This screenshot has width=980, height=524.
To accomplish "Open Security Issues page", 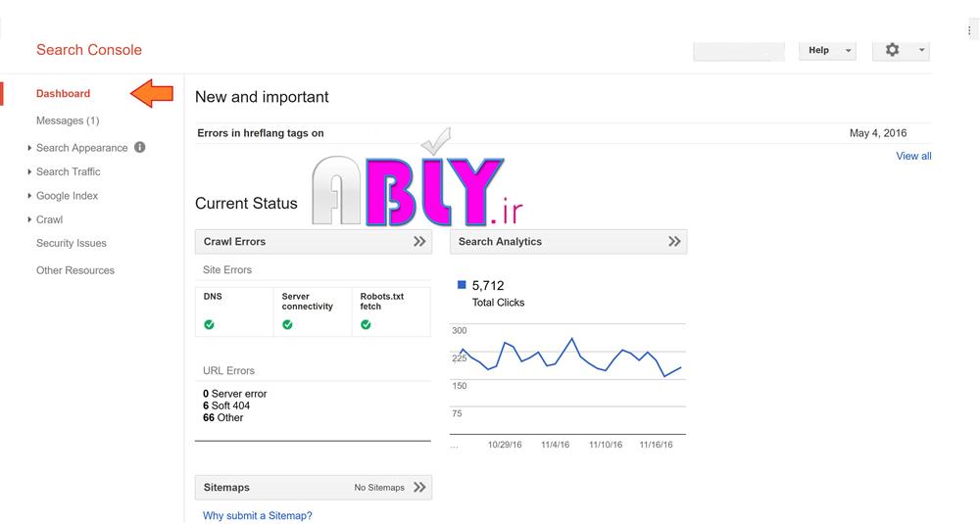I will pyautogui.click(x=72, y=244).
